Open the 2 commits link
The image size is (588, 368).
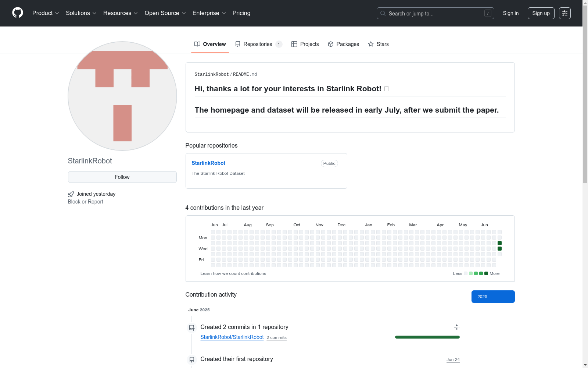[276, 337]
